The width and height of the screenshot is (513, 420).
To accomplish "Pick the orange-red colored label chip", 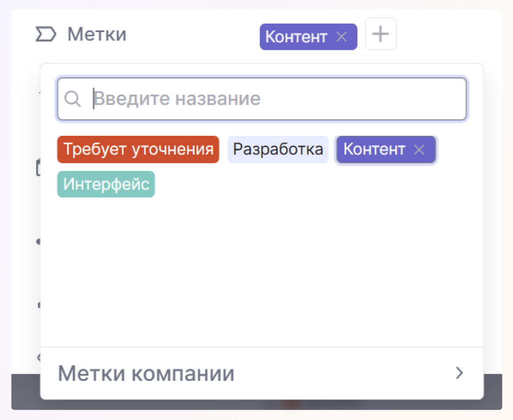I will coord(138,150).
